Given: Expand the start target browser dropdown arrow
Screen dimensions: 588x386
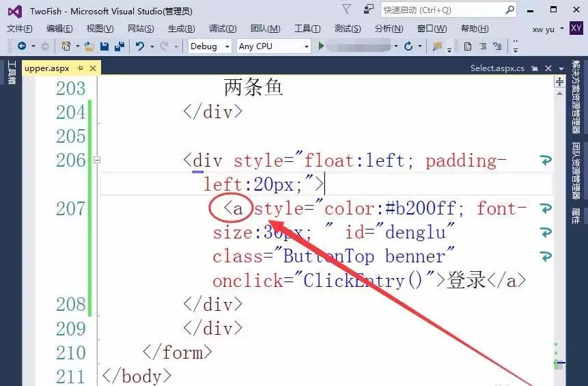Looking at the screenshot, I should click(x=396, y=46).
